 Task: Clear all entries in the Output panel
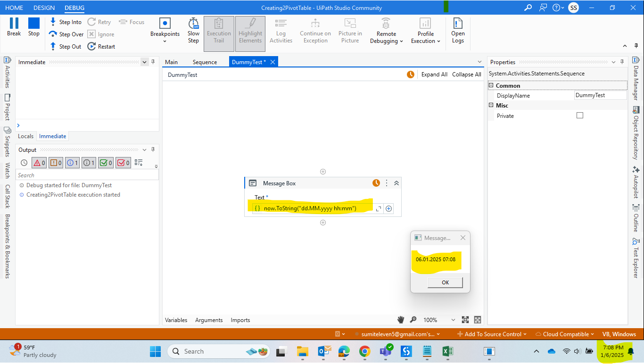click(139, 163)
